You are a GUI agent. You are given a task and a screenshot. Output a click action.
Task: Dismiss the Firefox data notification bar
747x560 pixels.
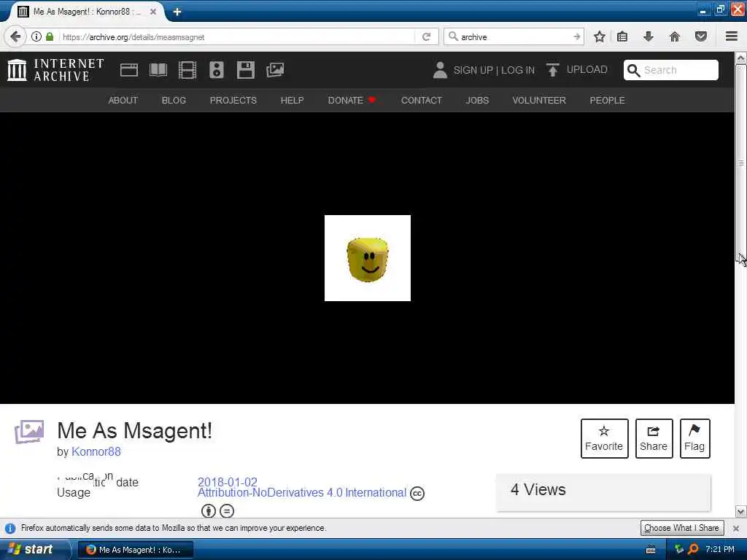735,528
